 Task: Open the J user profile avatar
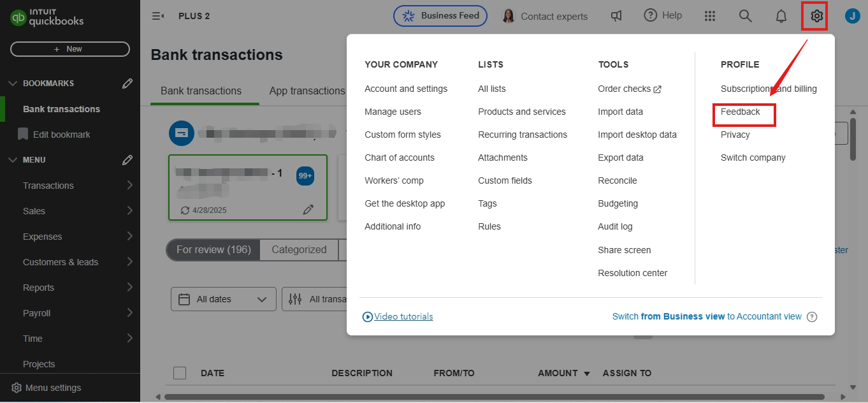[853, 16]
